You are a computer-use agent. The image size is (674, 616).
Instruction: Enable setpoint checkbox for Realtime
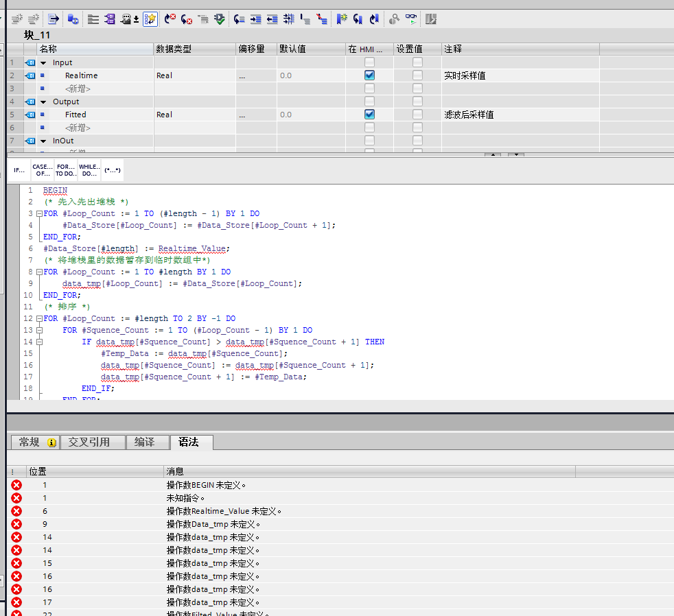(x=417, y=75)
